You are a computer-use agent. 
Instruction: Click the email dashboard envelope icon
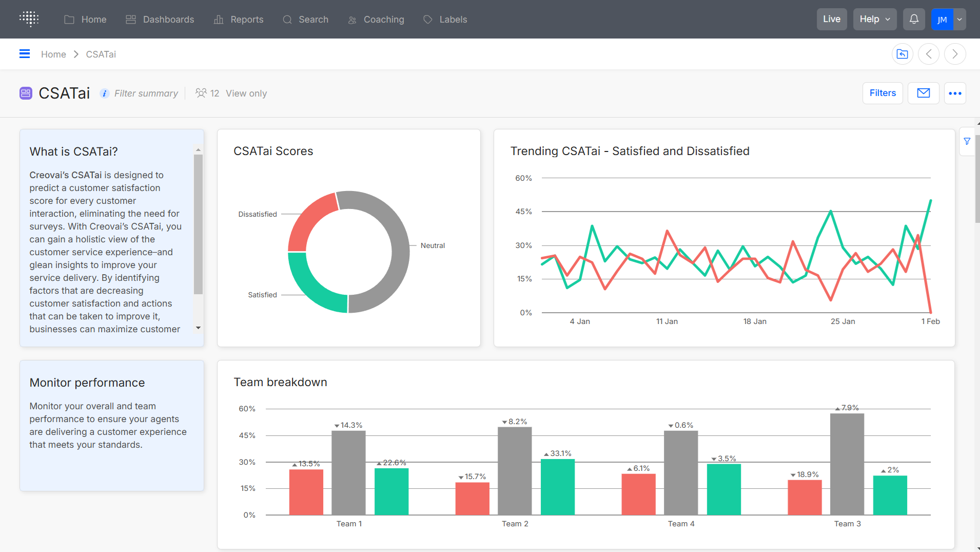click(924, 93)
